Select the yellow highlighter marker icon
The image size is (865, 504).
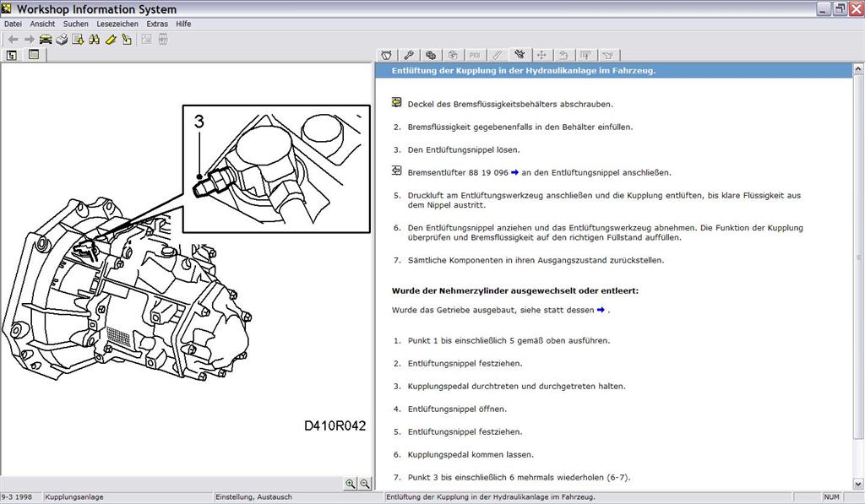coord(111,39)
